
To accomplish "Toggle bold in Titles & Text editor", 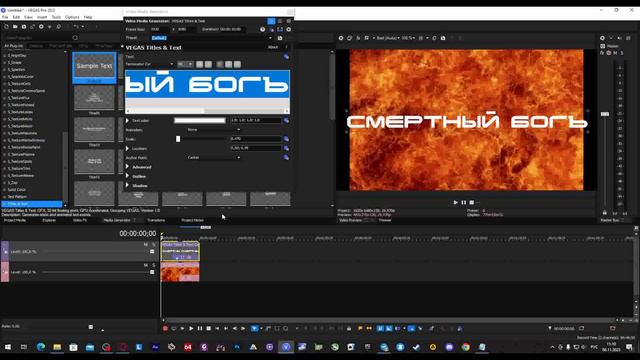I will tap(200, 64).
